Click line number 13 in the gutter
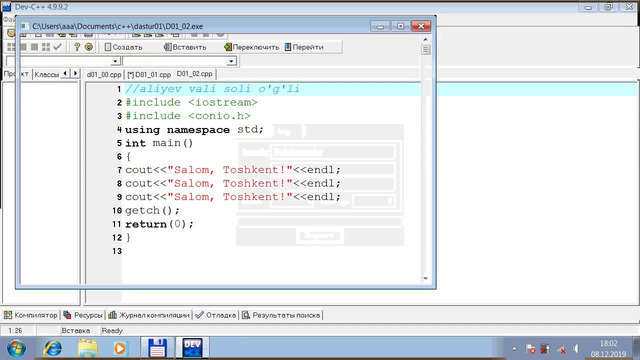 117,251
